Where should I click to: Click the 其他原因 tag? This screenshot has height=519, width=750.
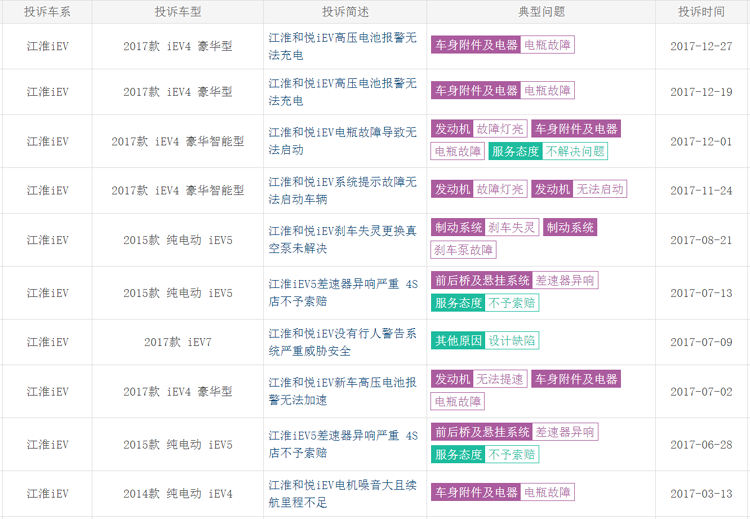point(458,341)
